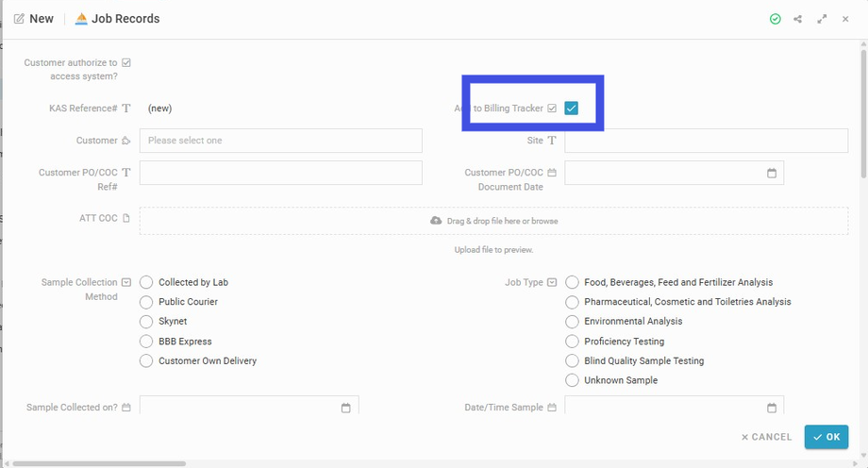Screen dimensions: 868x468
Task: Select Public Courier collection method
Action: tap(146, 302)
